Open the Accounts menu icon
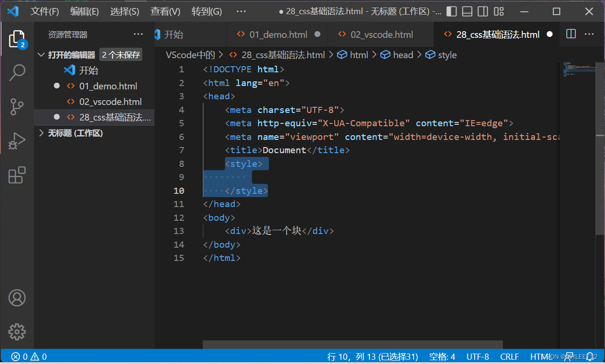This screenshot has height=364, width=605. (x=17, y=298)
